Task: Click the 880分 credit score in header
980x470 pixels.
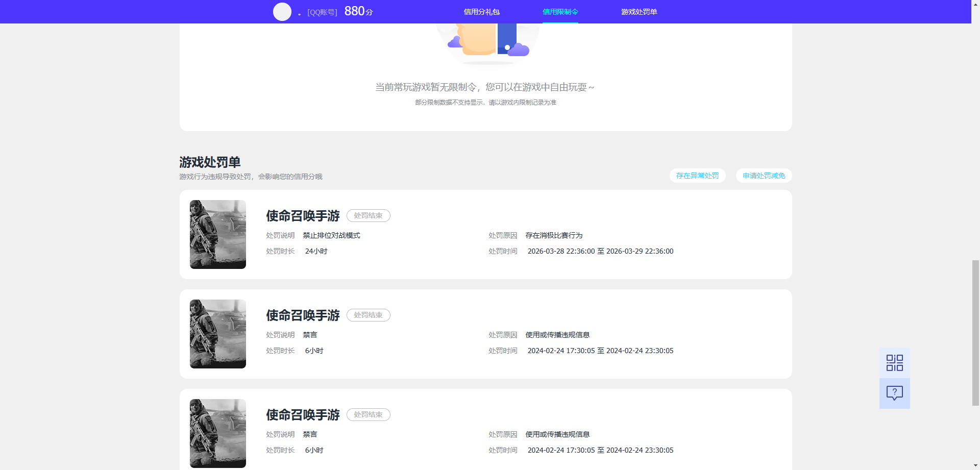Action: 359,11
